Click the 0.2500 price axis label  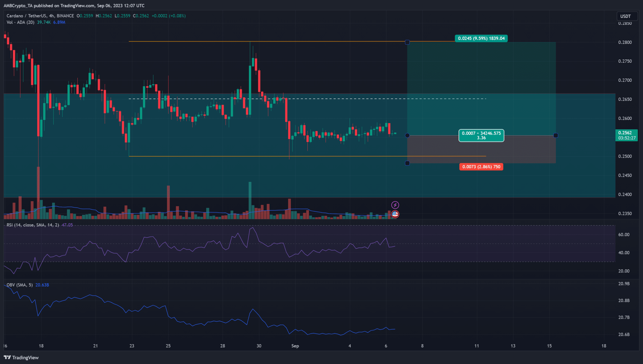pyautogui.click(x=625, y=156)
